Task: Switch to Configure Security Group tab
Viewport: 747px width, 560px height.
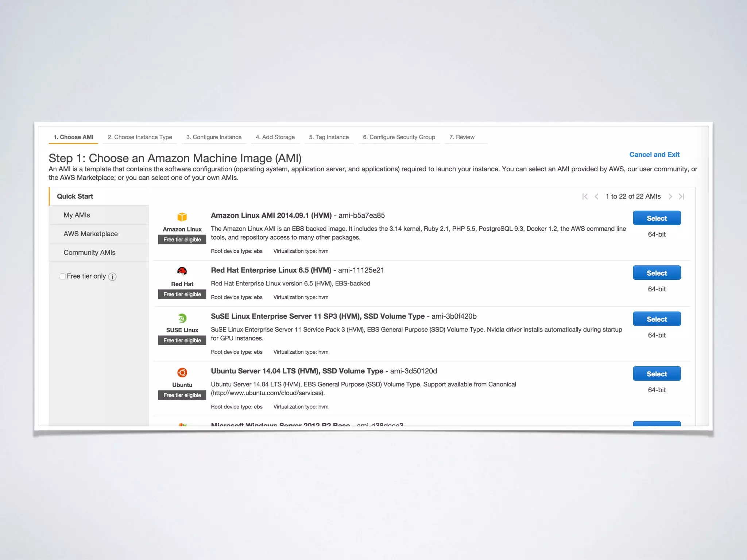Action: (x=399, y=137)
